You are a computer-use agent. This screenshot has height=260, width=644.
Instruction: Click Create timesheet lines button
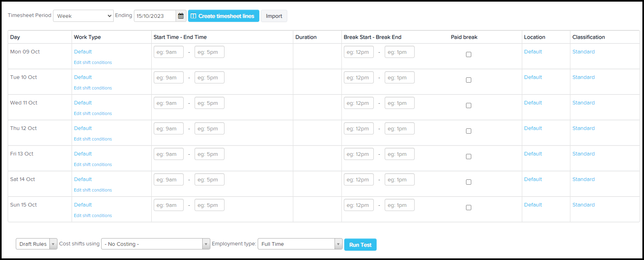click(224, 16)
